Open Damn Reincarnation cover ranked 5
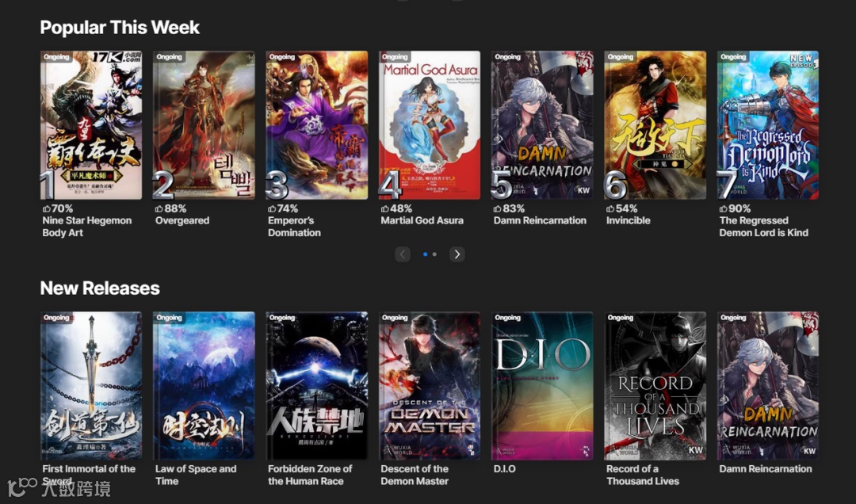 tap(542, 125)
